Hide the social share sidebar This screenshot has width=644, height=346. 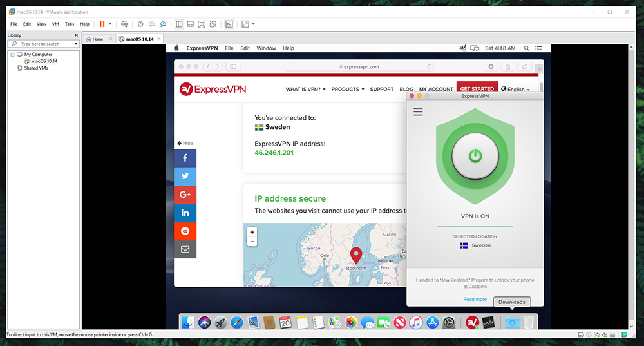185,143
